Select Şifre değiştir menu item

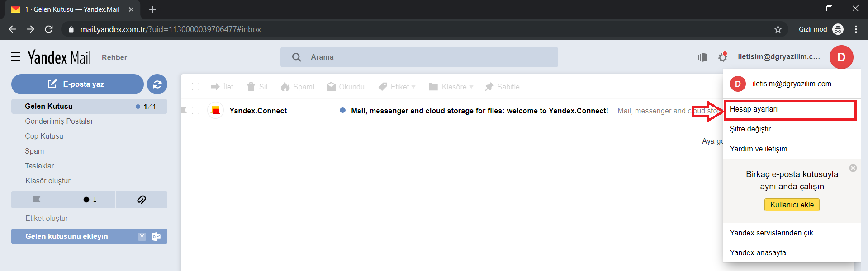pyautogui.click(x=792, y=129)
